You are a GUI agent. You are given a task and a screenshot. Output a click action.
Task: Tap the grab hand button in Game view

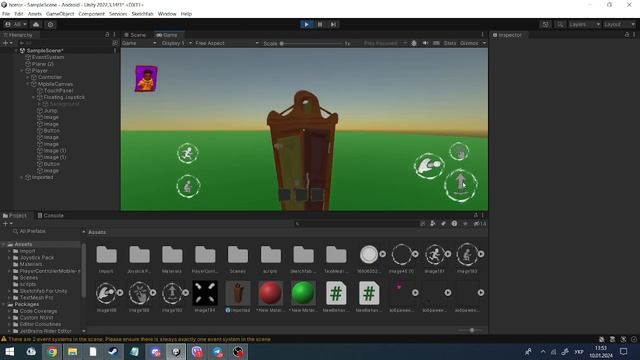[x=459, y=152]
